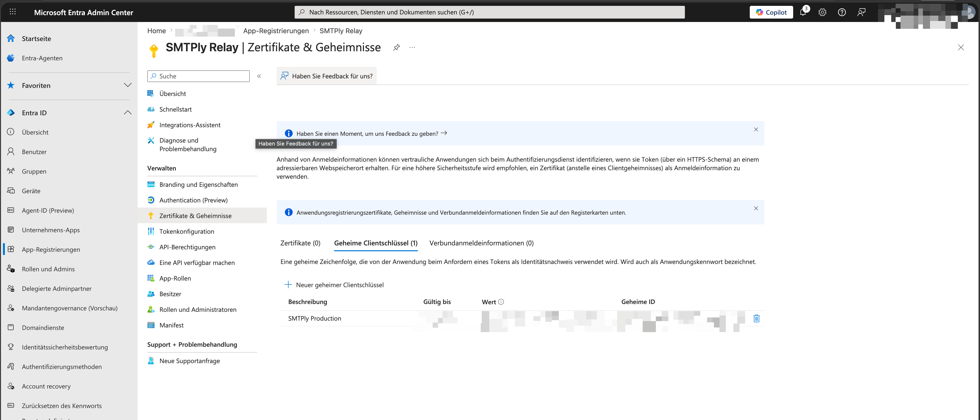The width and height of the screenshot is (980, 420).
Task: Open the app launcher waffle icon
Action: pos(12,12)
